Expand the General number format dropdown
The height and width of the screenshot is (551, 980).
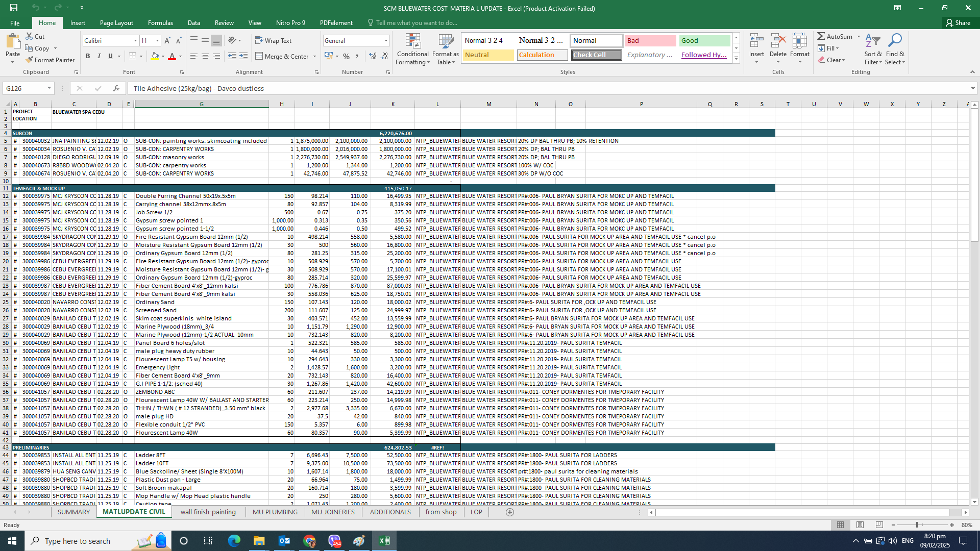[x=386, y=40]
